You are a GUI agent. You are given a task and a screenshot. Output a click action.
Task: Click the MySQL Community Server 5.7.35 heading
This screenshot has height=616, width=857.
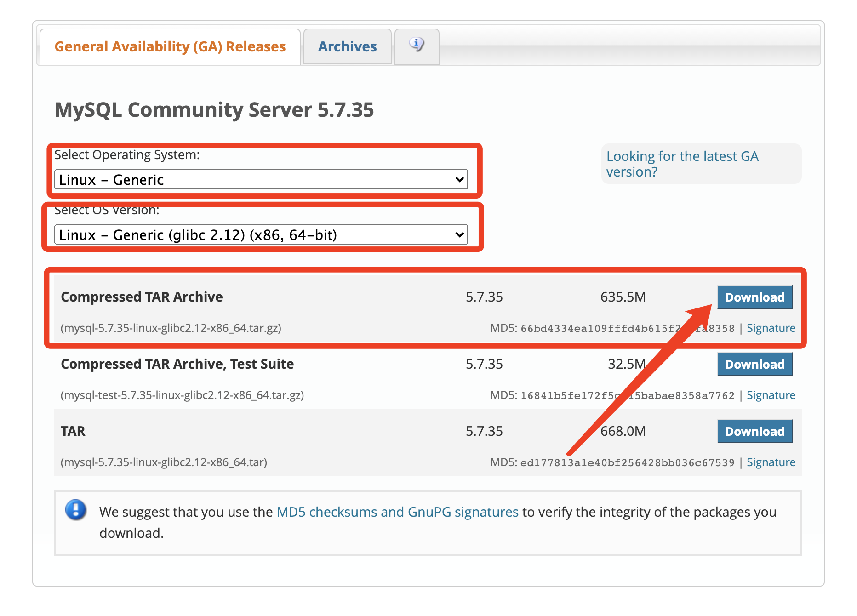point(214,110)
